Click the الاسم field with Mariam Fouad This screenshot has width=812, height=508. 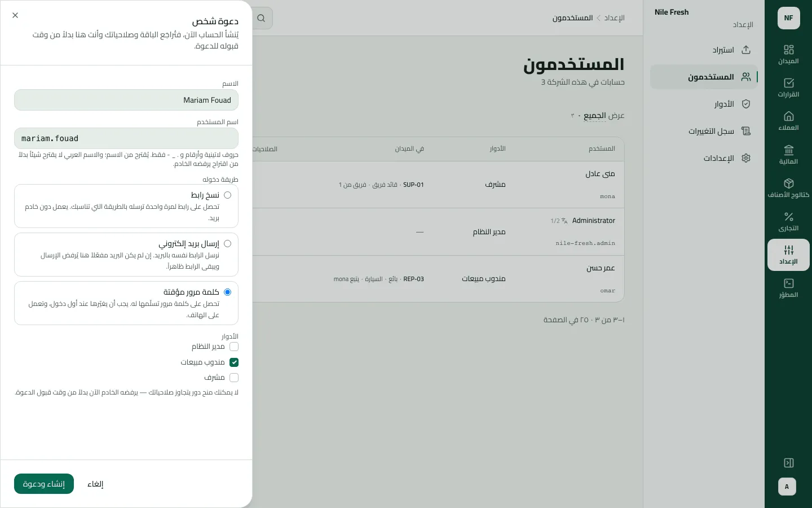126,100
